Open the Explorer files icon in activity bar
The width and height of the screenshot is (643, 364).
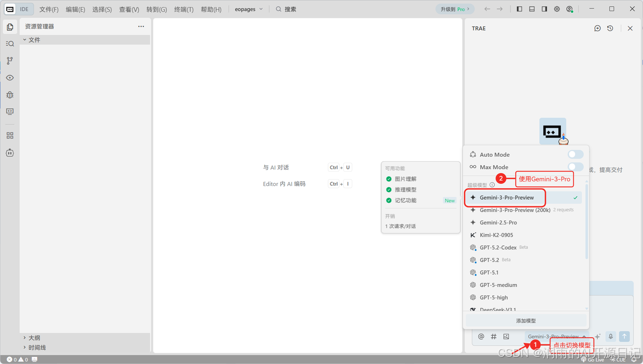pyautogui.click(x=10, y=27)
